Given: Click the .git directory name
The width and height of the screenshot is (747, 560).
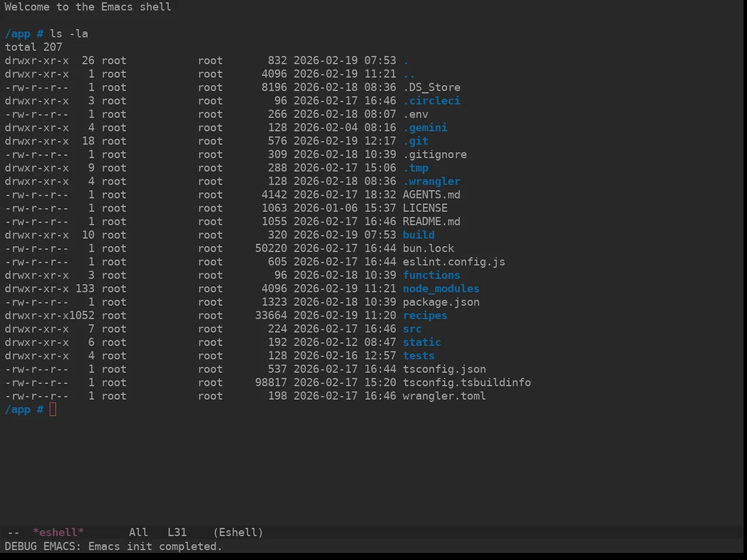Looking at the screenshot, I should pyautogui.click(x=416, y=141).
